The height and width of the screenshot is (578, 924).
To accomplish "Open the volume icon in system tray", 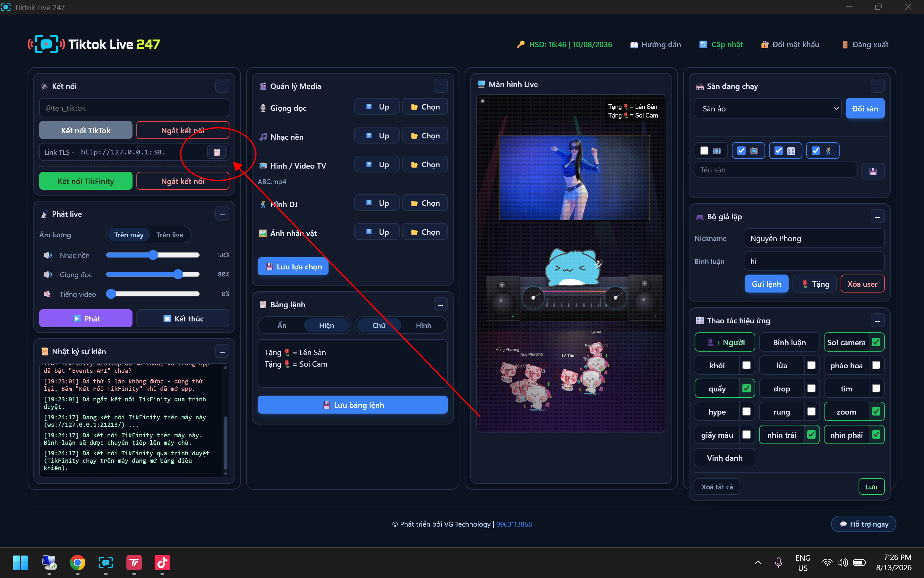I will pos(842,562).
